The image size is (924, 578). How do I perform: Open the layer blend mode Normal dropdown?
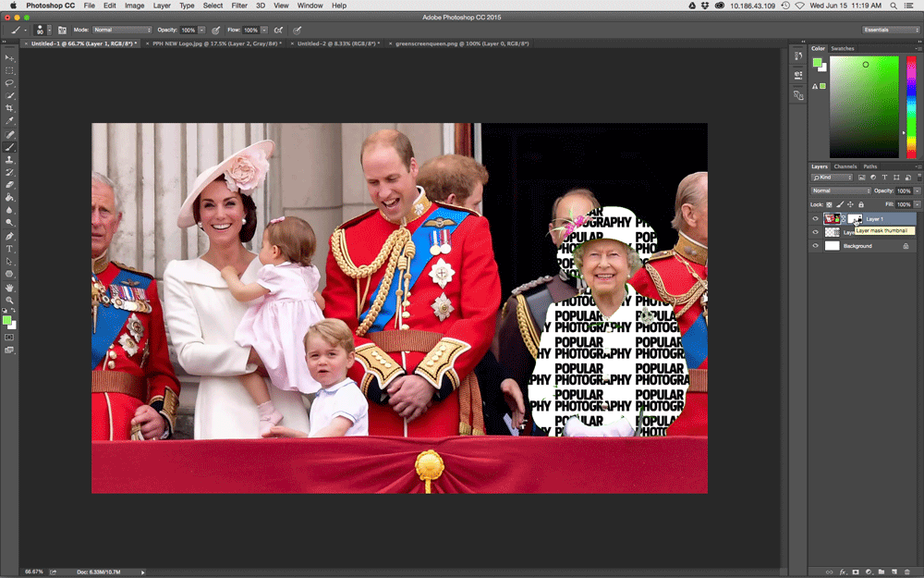[x=840, y=191]
